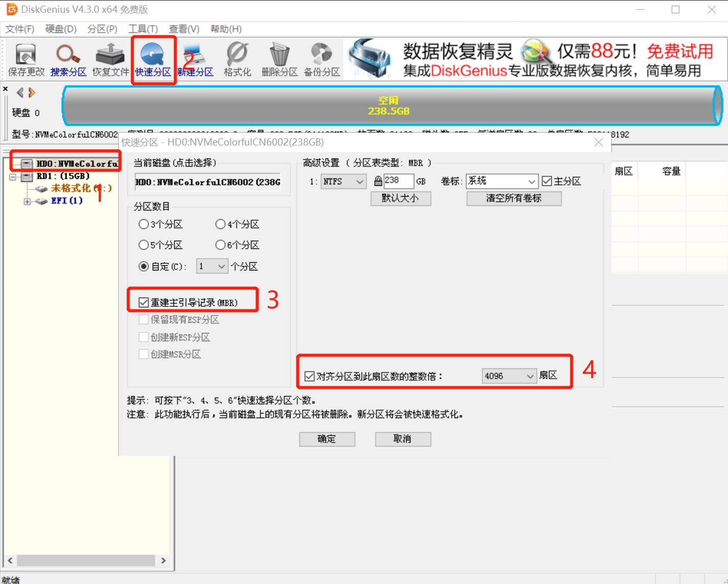Click the 238 GB size input field
This screenshot has height=584, width=728.
coord(398,180)
